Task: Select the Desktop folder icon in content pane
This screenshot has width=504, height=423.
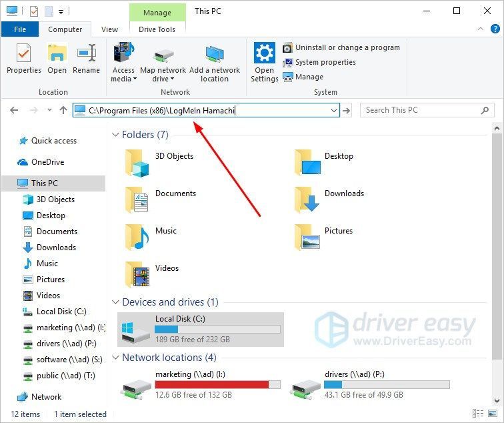Action: click(x=307, y=162)
